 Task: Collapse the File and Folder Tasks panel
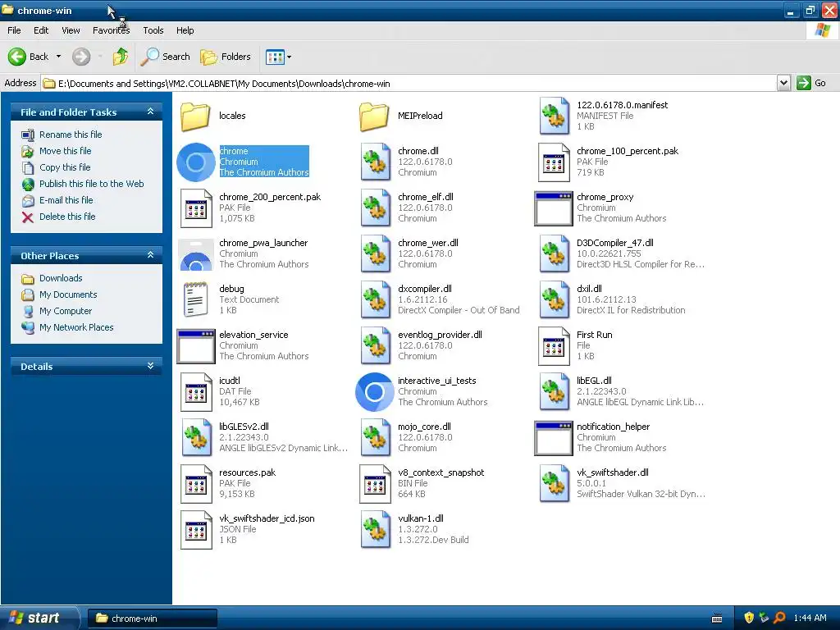pyautogui.click(x=151, y=112)
